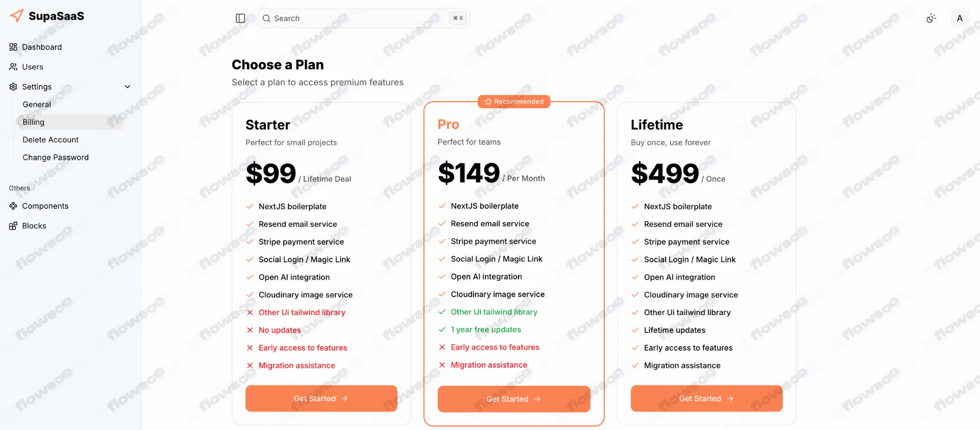Collapse the Settings chevron arrow
The width and height of the screenshot is (980, 430).
click(x=128, y=87)
